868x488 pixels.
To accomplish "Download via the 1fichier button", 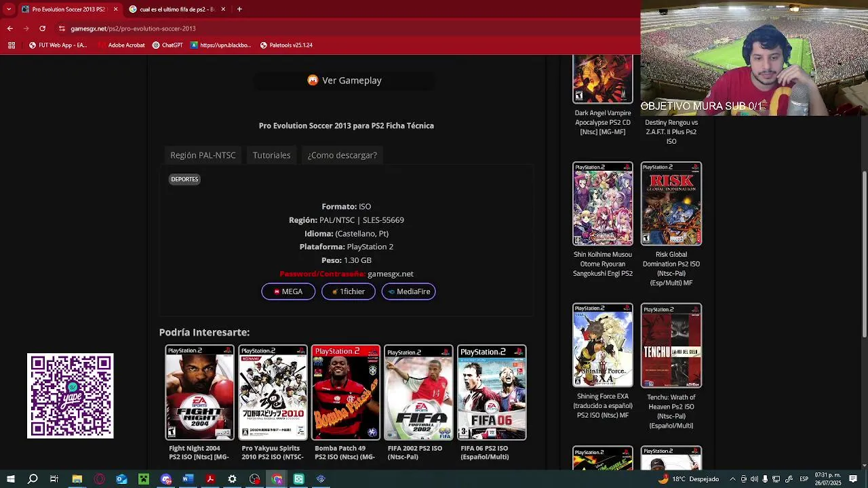I will [x=349, y=291].
